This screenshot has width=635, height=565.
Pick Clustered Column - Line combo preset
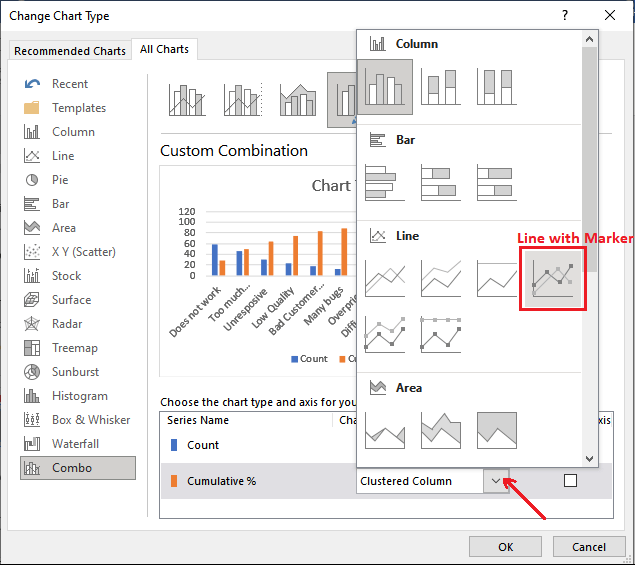pyautogui.click(x=187, y=100)
